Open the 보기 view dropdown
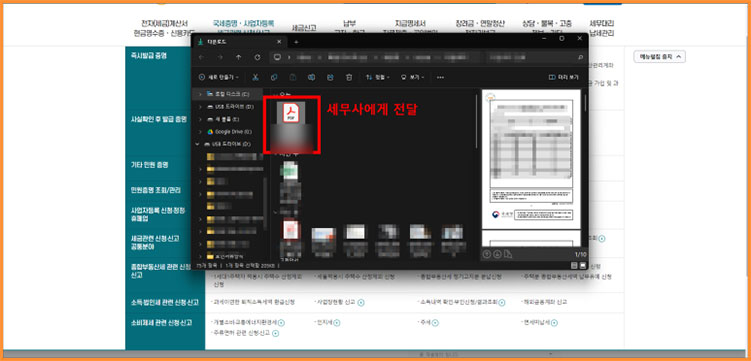 (x=411, y=77)
